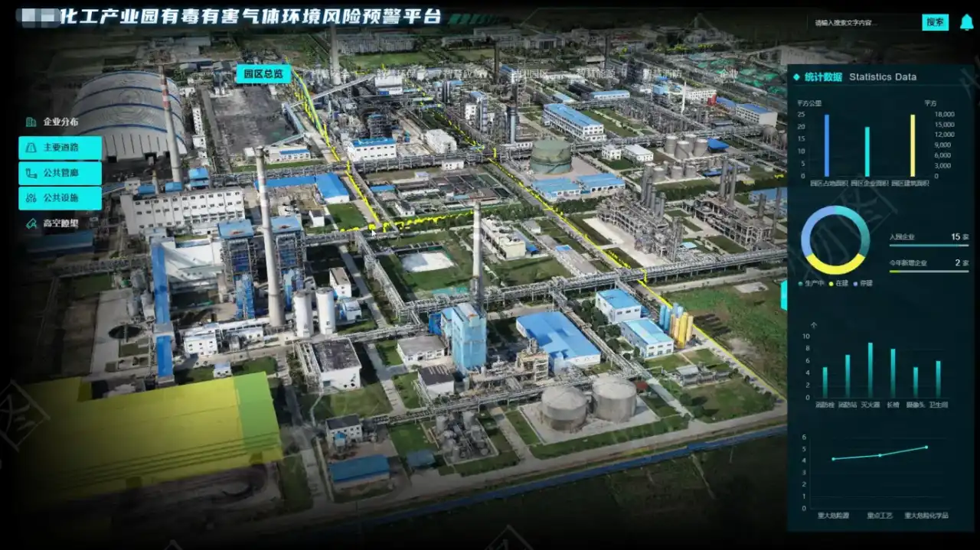
Task: Click the diamond icon beside 统计数据
Action: point(796,76)
